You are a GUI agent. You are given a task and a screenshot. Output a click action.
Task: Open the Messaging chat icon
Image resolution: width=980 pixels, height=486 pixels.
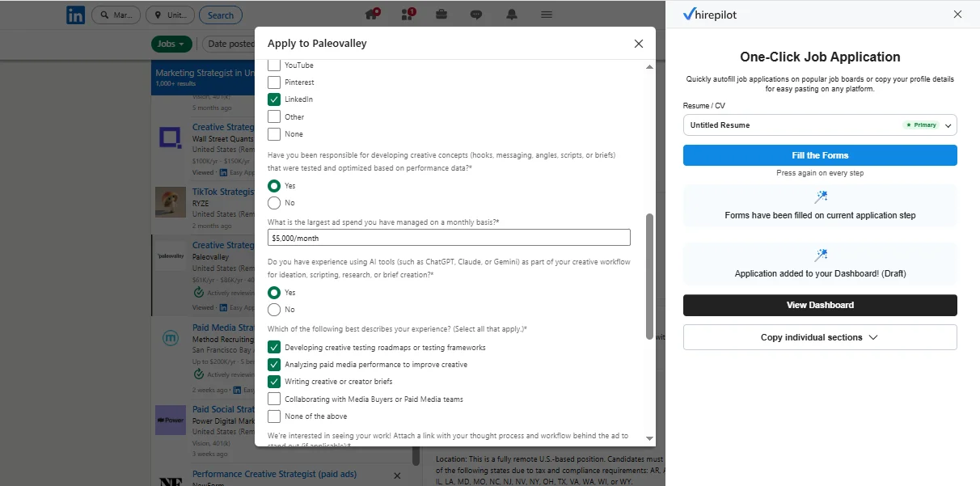pyautogui.click(x=476, y=15)
